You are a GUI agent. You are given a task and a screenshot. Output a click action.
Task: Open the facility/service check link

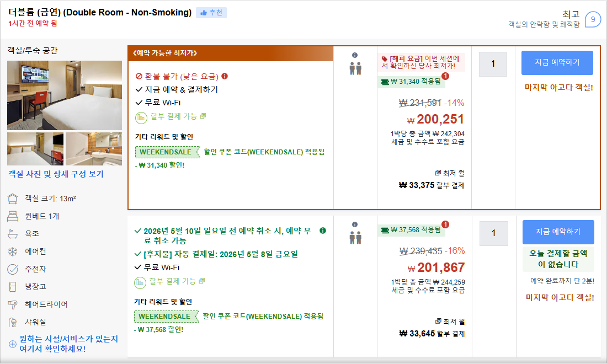tap(69, 344)
